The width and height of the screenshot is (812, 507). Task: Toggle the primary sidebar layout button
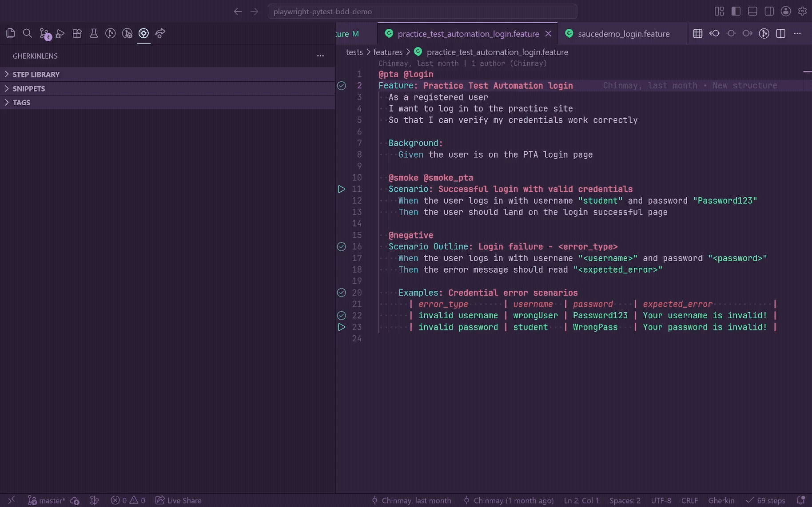[736, 12]
